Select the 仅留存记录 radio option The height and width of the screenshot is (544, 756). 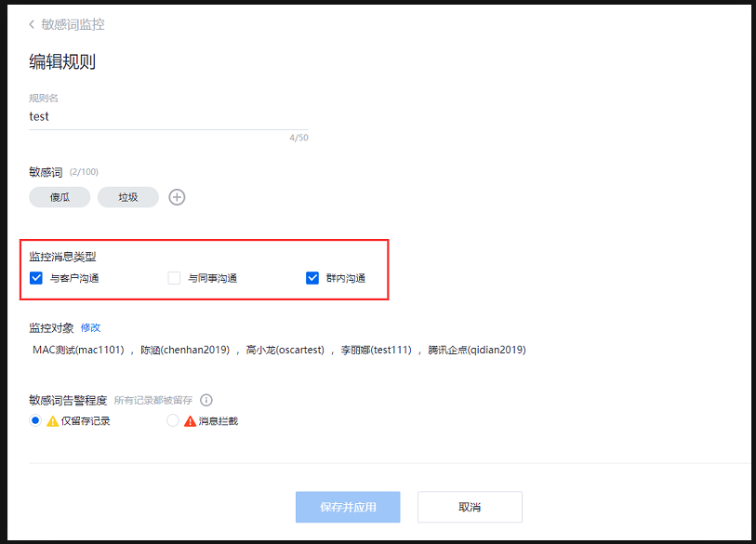pyautogui.click(x=35, y=420)
